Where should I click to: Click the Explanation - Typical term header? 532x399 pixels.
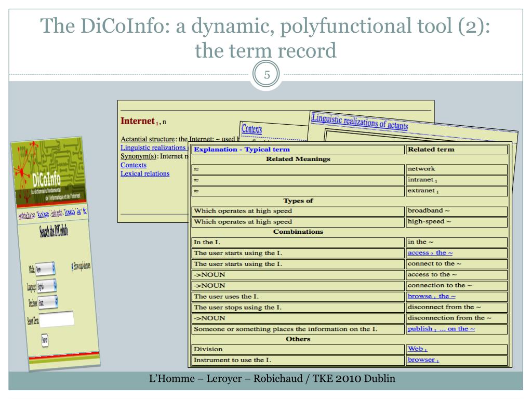tap(242, 149)
